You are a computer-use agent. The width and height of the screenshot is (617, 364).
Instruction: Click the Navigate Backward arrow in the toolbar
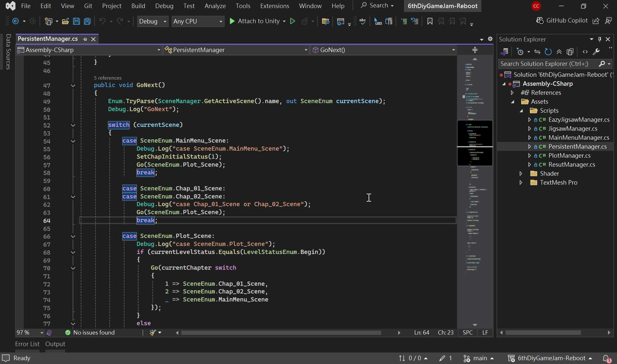point(15,21)
